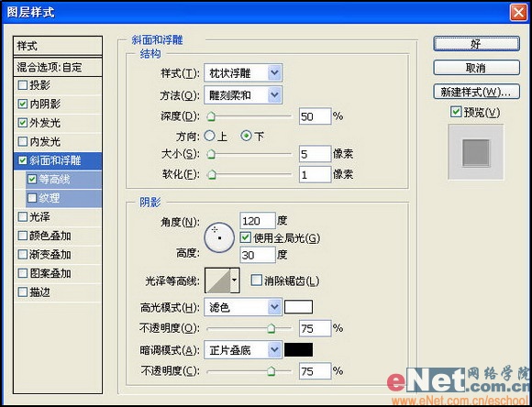Image resolution: width=532 pixels, height=407 pixels.
Task: Select the 上 direction radio button
Action: tap(209, 136)
